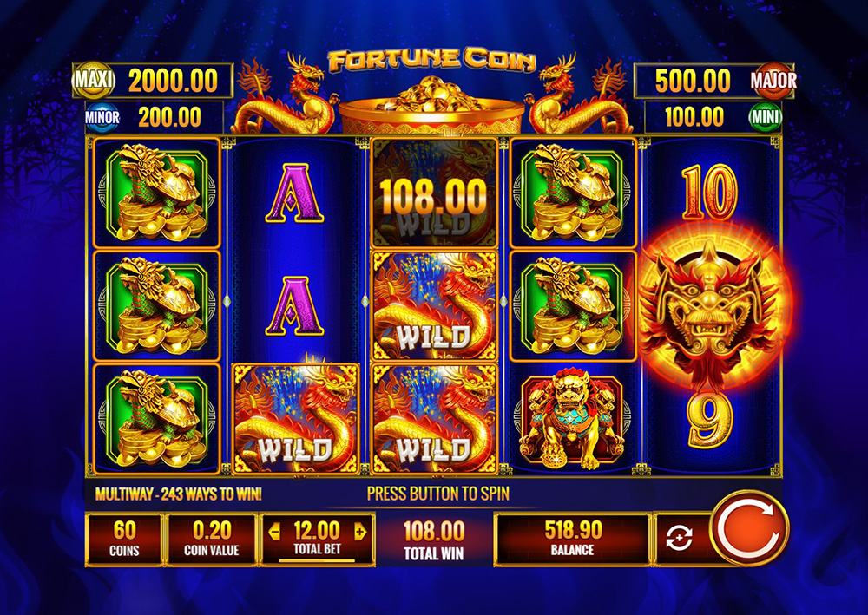This screenshot has width=868, height=615.
Task: Click the top purple A symbol
Action: tap(294, 193)
